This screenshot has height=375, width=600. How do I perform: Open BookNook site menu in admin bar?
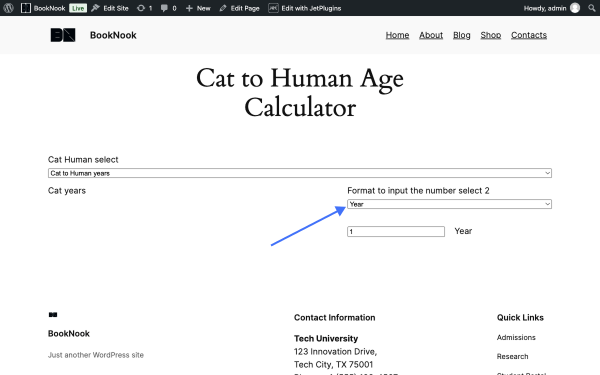[43, 8]
